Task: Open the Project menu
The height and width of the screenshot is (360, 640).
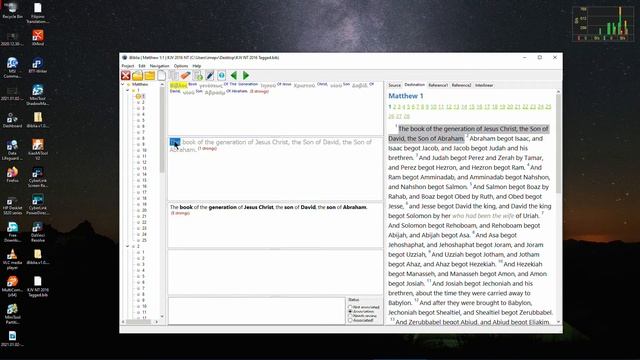Action: coord(128,66)
